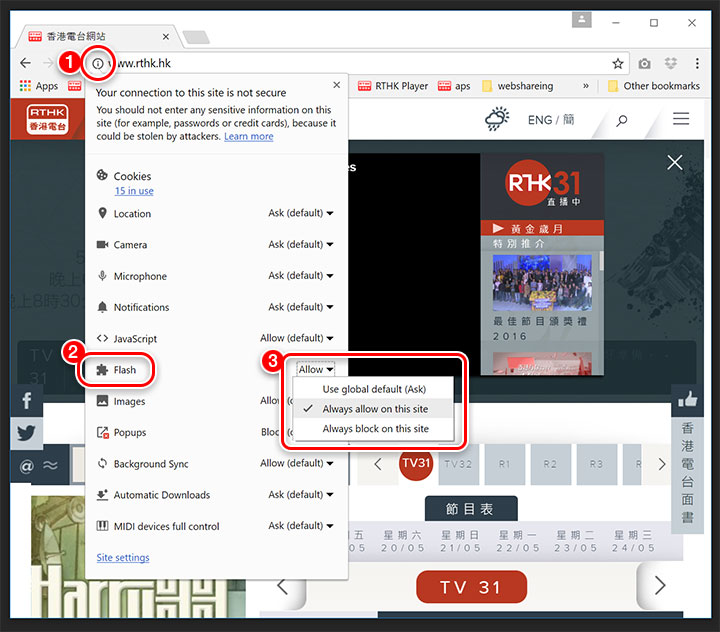Share via the Facebook sidebar icon
The height and width of the screenshot is (632, 720).
[x=26, y=401]
